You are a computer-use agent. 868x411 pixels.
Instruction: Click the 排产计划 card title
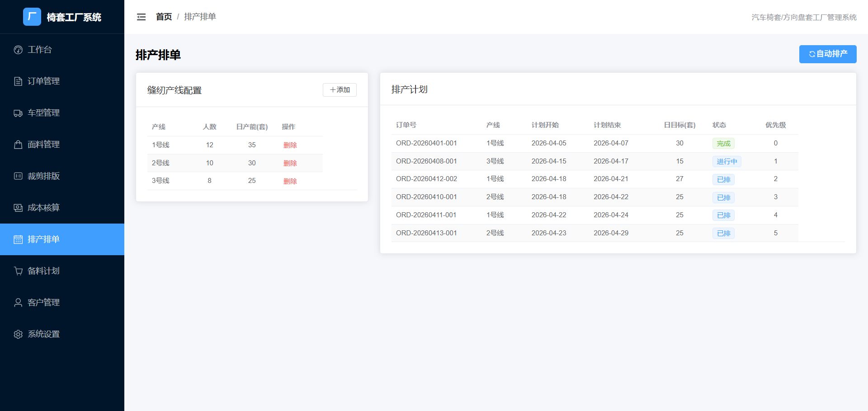410,89
